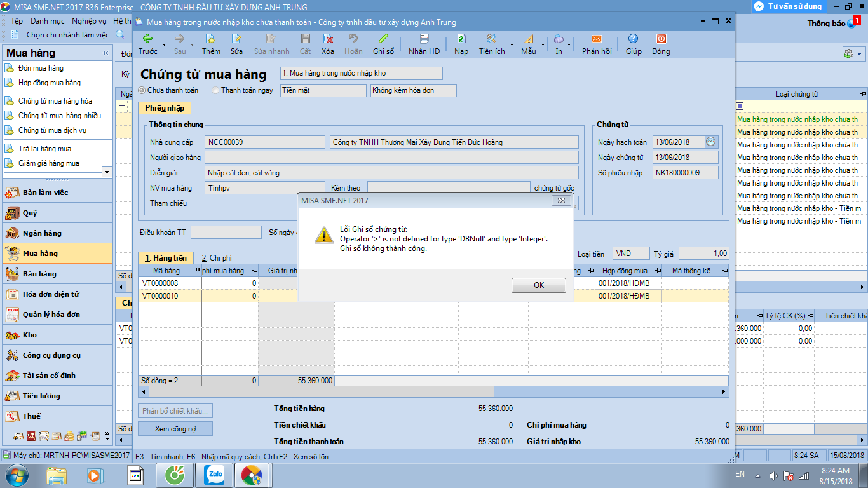Go to Ngân hàng module
Screen dimensions: 868x488
click(x=57, y=233)
